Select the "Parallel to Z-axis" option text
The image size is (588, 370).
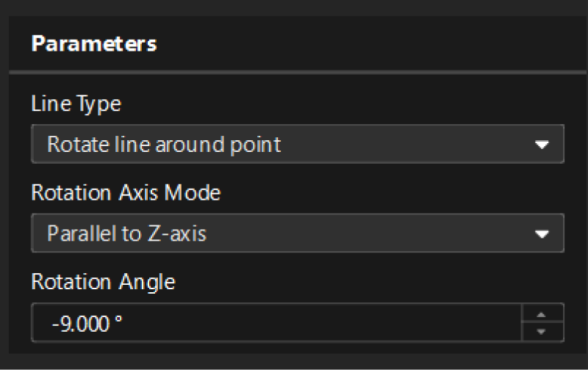click(x=126, y=233)
